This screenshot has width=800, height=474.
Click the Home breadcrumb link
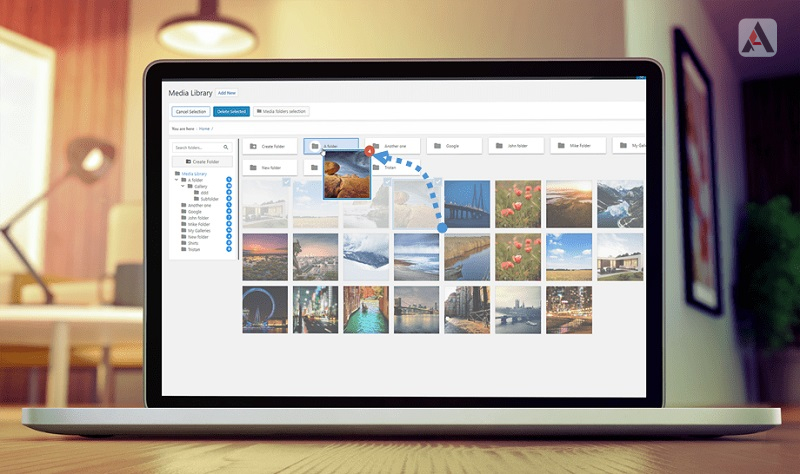(x=204, y=129)
